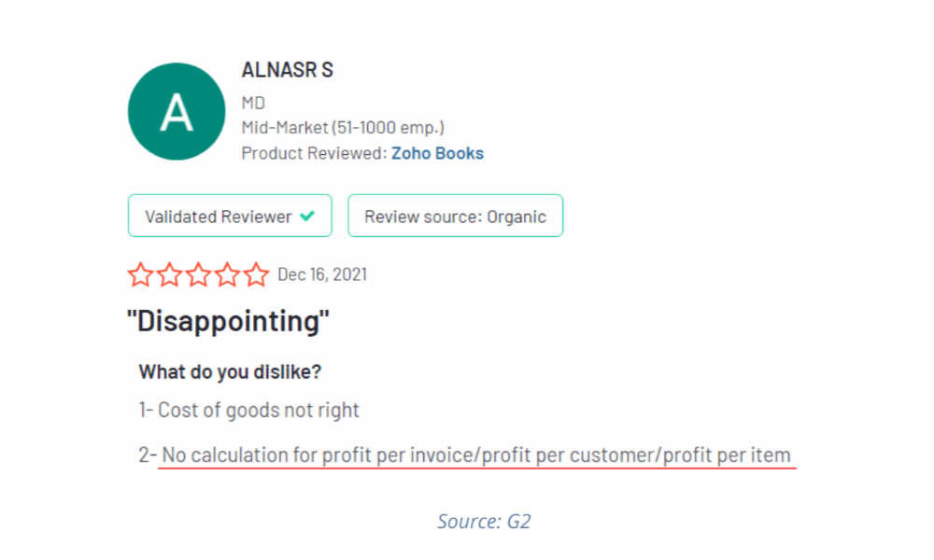
Task: Click the letter A profile initial
Action: [x=176, y=111]
